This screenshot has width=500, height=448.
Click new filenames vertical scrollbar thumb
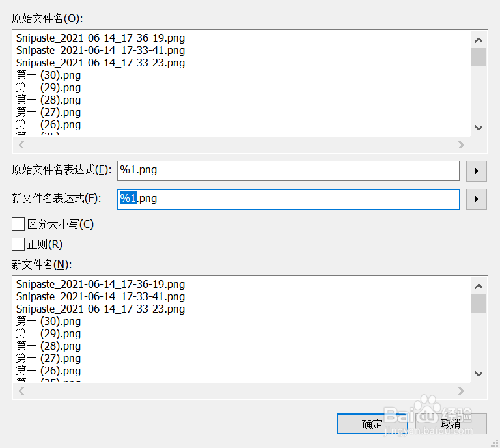(x=479, y=303)
